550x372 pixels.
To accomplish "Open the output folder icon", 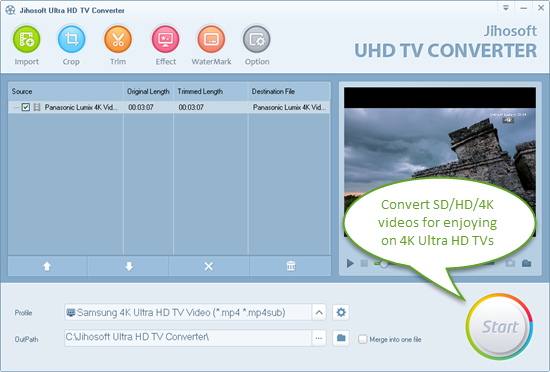I will click(341, 338).
